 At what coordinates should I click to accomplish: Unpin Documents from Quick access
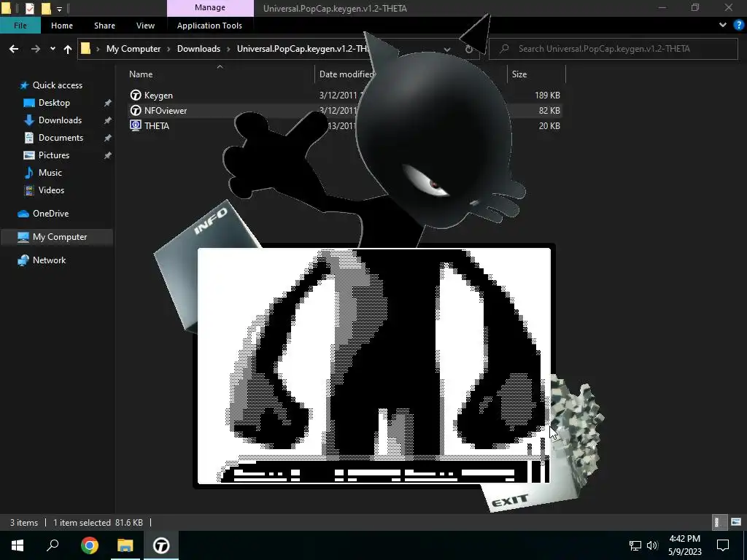(x=108, y=138)
